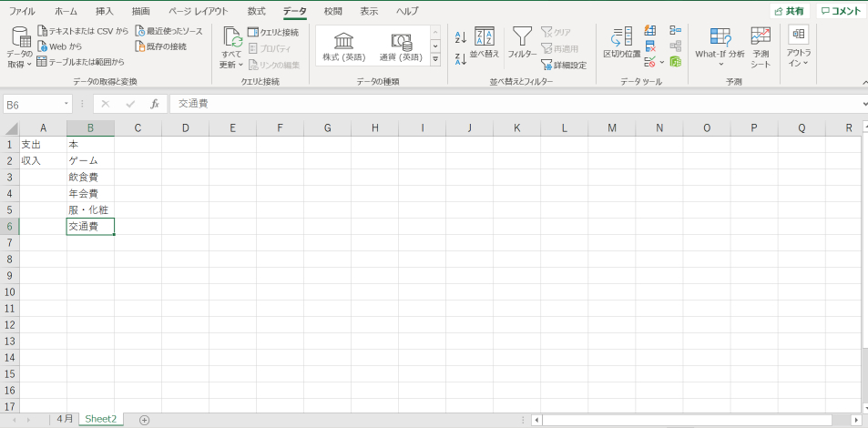This screenshot has width=868, height=428.
Task: Click the Web から import option
Action: coord(59,46)
